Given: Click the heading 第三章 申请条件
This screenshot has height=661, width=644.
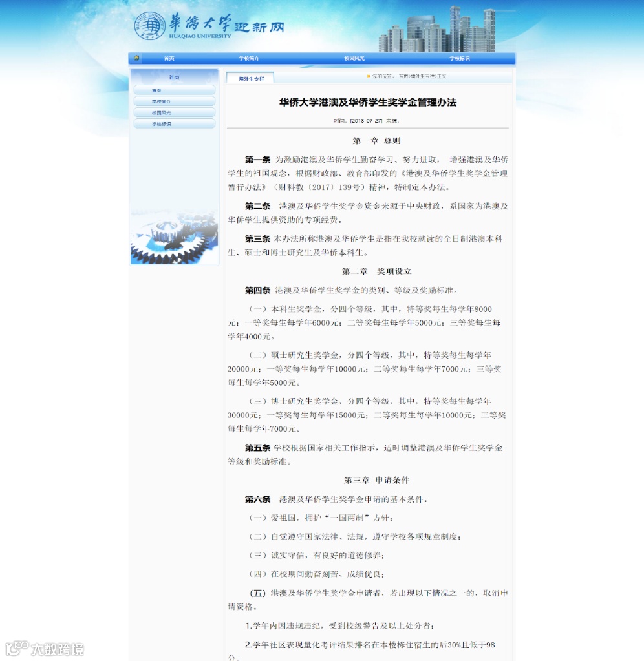Looking at the screenshot, I should (376, 480).
